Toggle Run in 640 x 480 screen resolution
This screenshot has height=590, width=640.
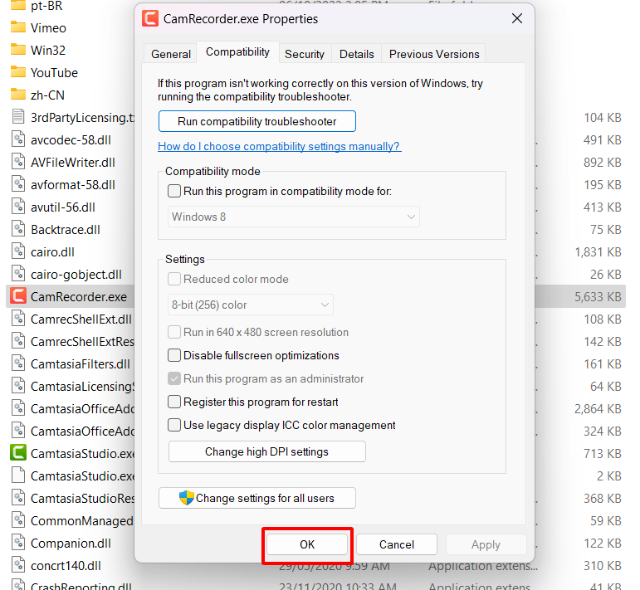(x=174, y=332)
